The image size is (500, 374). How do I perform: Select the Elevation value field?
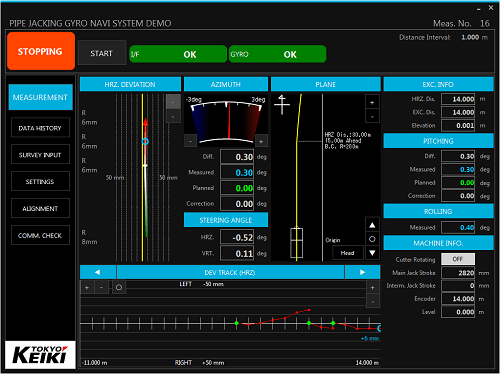[x=458, y=126]
